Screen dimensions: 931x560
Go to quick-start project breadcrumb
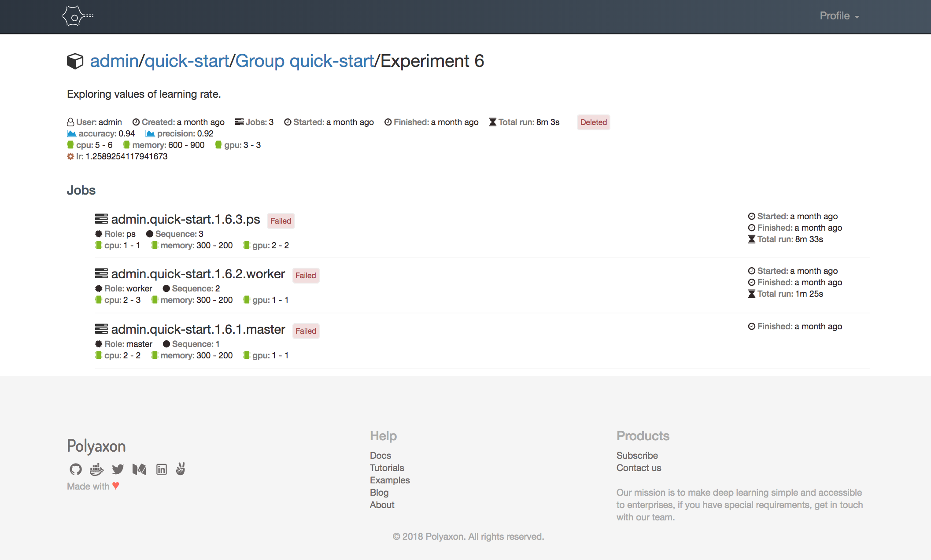coord(187,61)
